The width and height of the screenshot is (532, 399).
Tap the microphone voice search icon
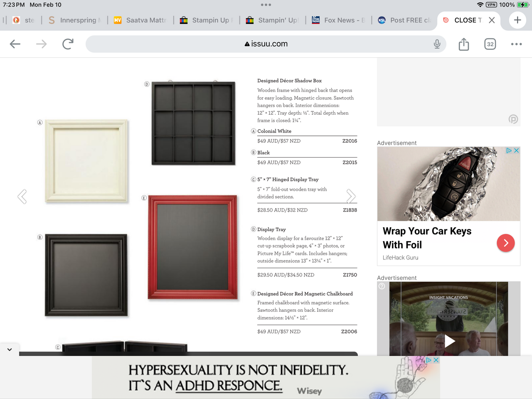pos(437,44)
